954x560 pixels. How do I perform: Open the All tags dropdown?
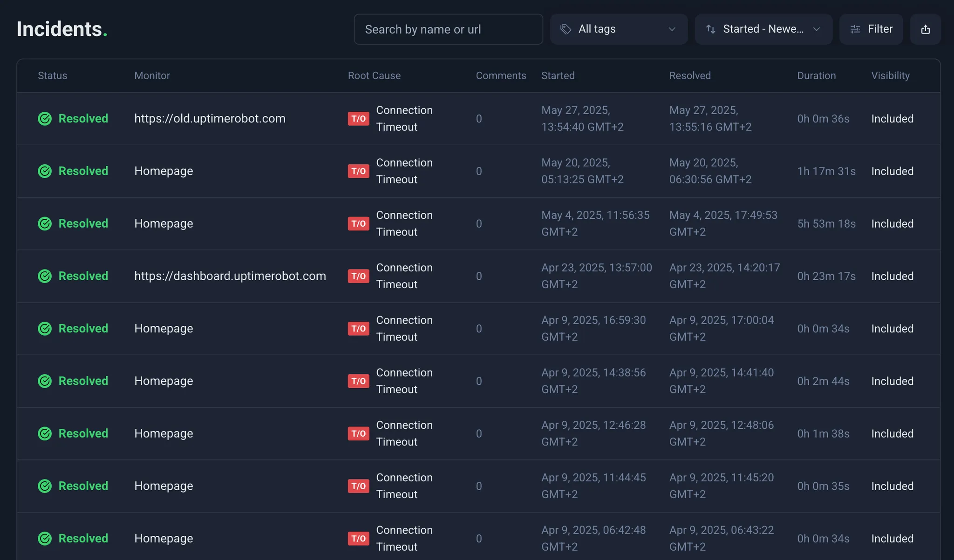pyautogui.click(x=618, y=29)
